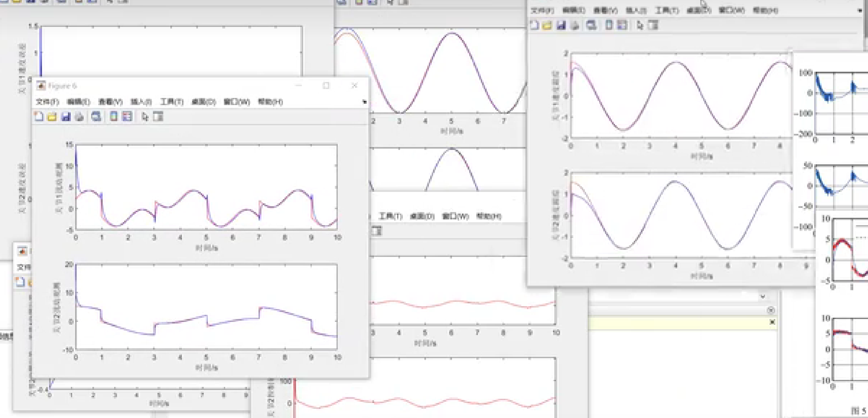Click New Figure icon in Figure 6 toolbar

(x=39, y=117)
